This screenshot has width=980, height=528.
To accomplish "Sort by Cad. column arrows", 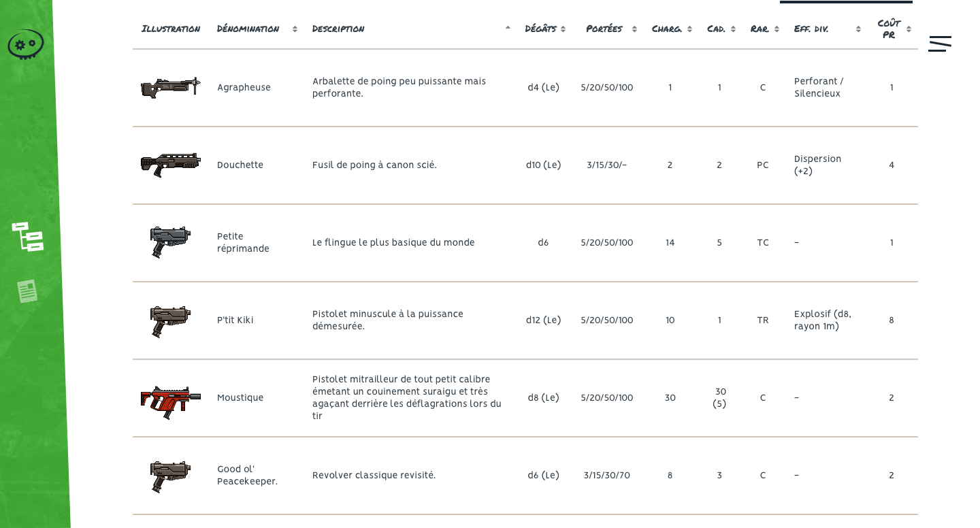I will (x=733, y=29).
